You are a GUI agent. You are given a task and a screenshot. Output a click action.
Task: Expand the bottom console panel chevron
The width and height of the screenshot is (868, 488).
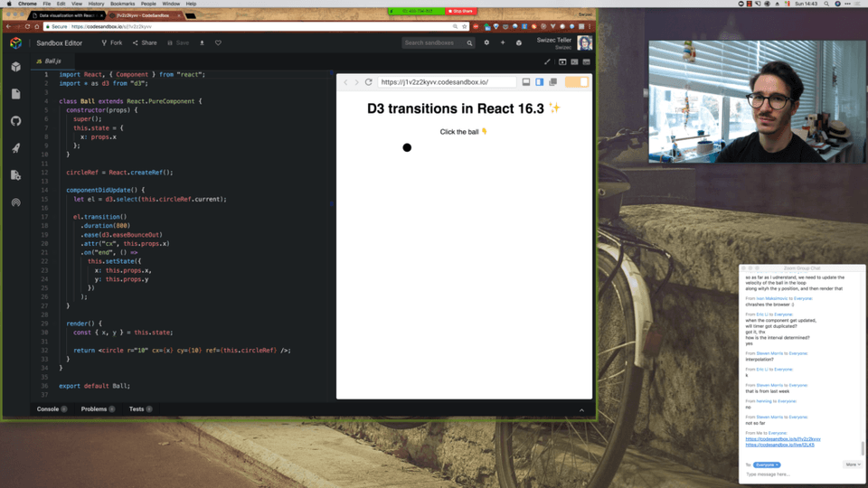(x=581, y=410)
